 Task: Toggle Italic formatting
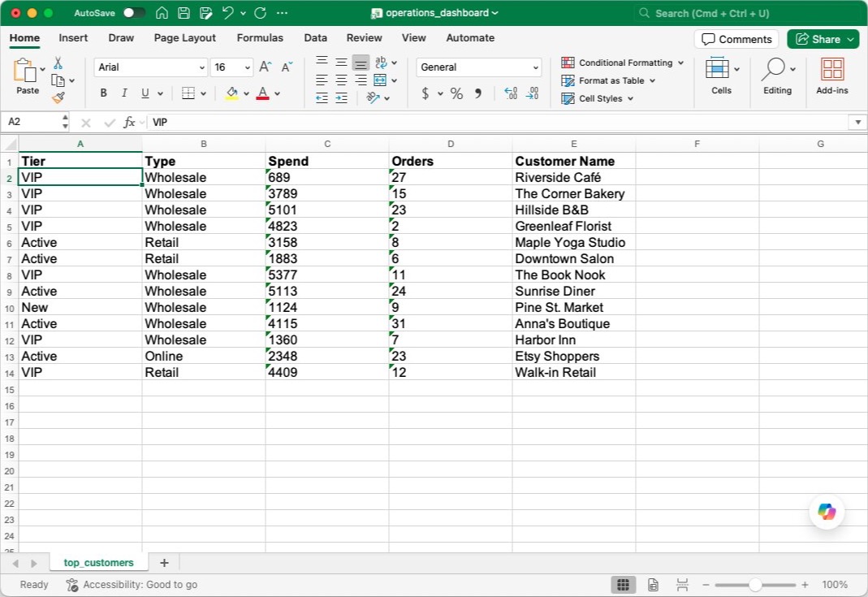click(124, 93)
